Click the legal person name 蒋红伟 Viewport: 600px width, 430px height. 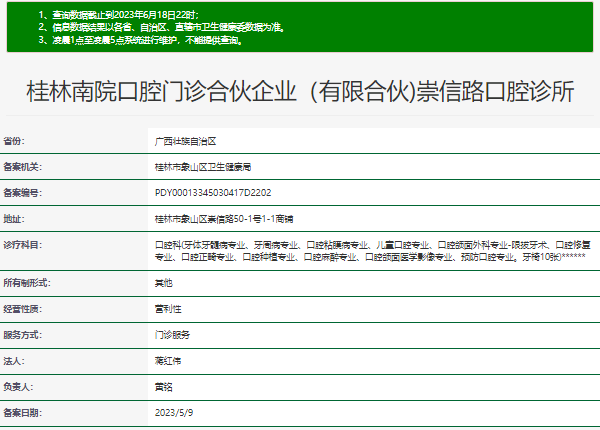(x=168, y=361)
